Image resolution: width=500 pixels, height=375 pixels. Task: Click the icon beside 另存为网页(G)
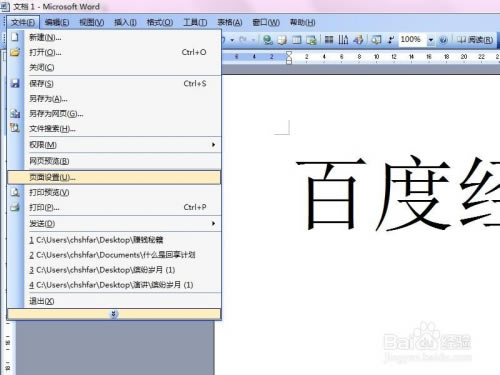click(15, 114)
